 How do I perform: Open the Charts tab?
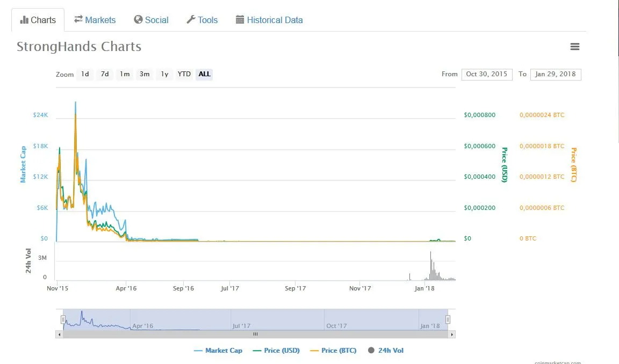[38, 20]
